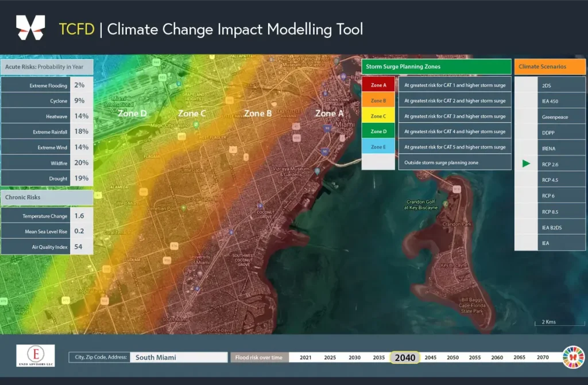Click the Zone C map label
Screen dimensions: 588x385
[x=192, y=113]
